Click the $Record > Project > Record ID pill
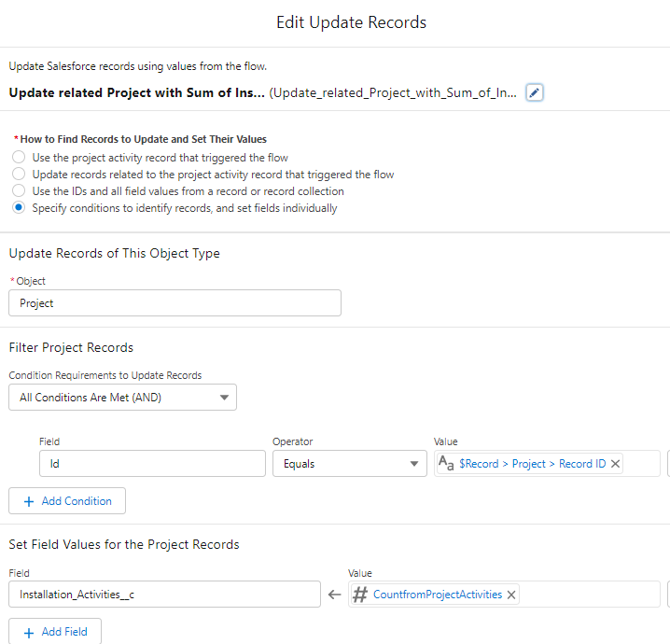The height and width of the screenshot is (644, 670). click(532, 464)
